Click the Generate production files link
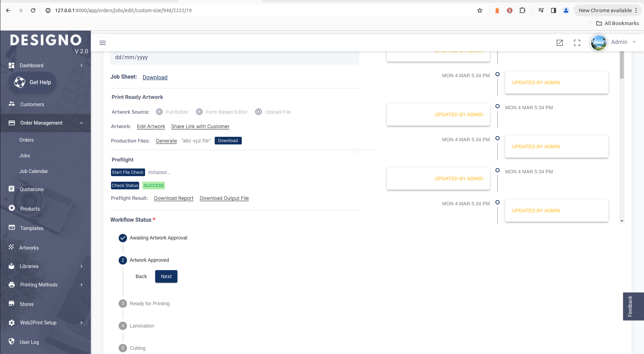The width and height of the screenshot is (644, 354). pos(166,141)
